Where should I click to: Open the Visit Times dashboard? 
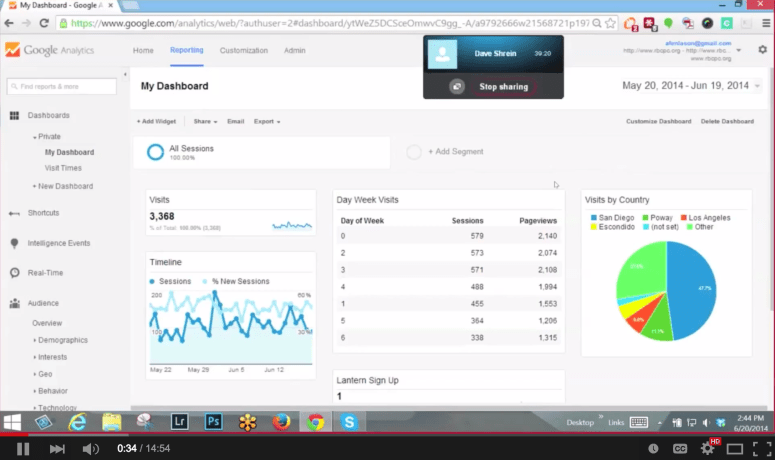coord(63,168)
